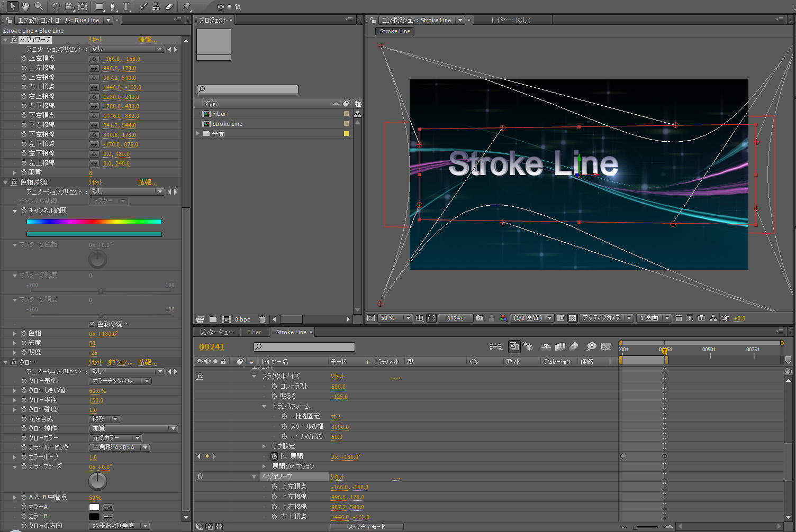This screenshot has width=796, height=532.
Task: Take snapshot with the camera icon
Action: click(x=480, y=318)
